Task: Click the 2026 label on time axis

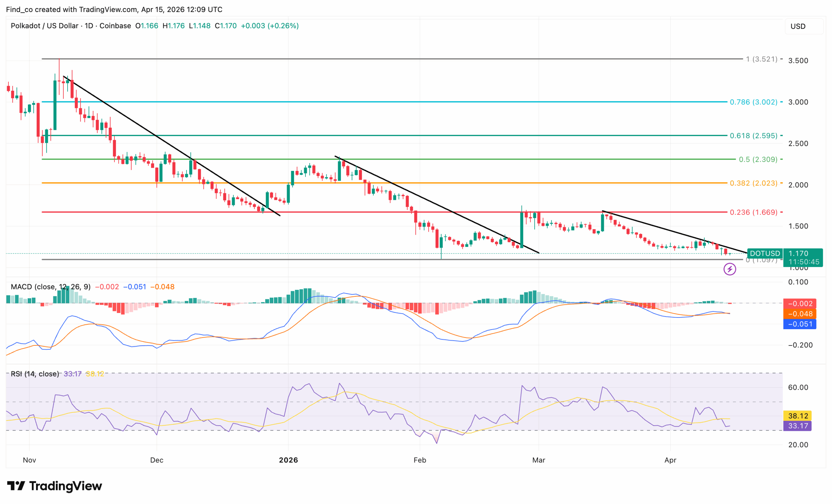Action: [288, 460]
